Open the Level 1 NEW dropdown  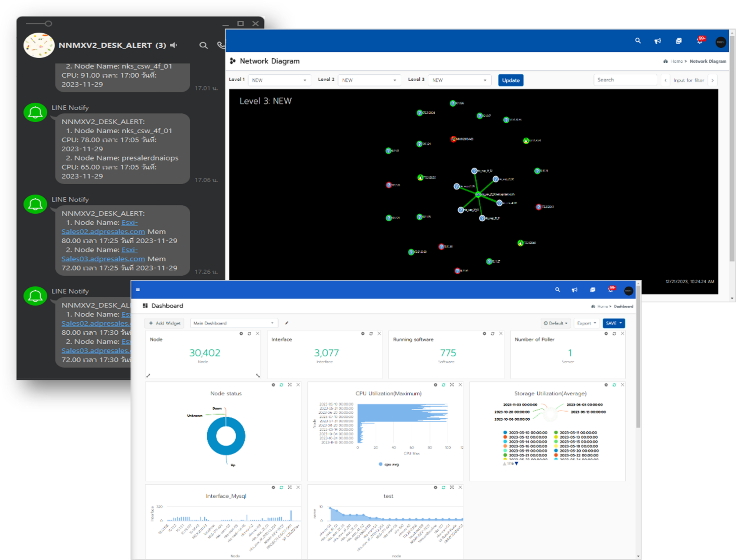pos(279,80)
